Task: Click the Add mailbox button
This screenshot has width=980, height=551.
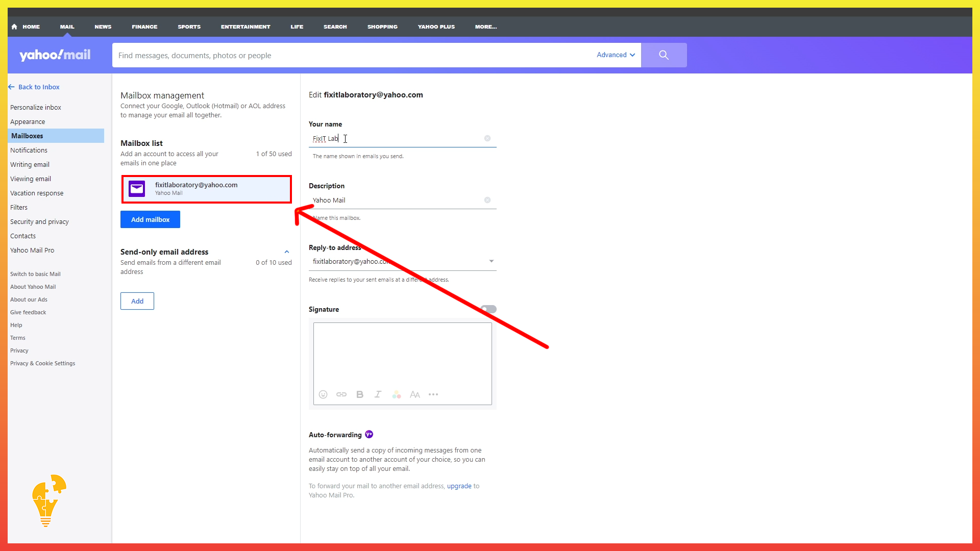Action: click(150, 219)
